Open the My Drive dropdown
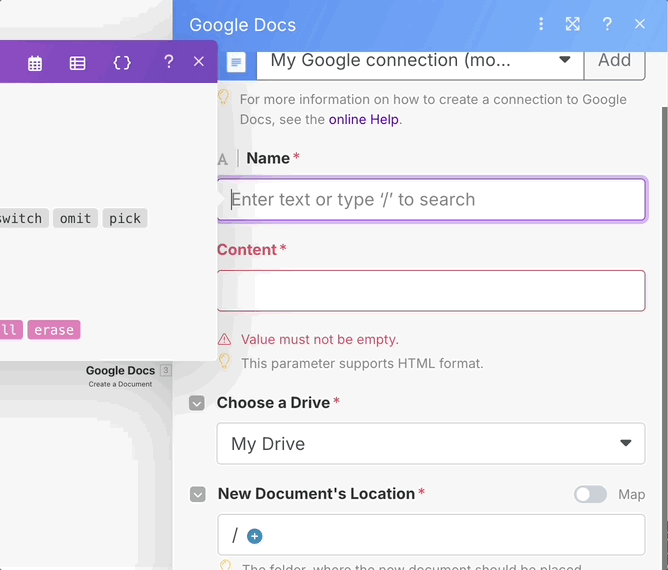This screenshot has height=570, width=668. [430, 443]
